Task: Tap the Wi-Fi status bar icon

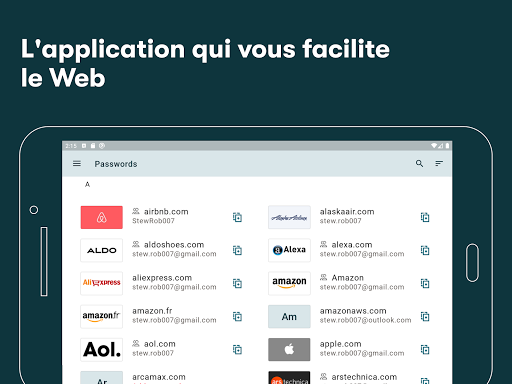Action: click(434, 146)
